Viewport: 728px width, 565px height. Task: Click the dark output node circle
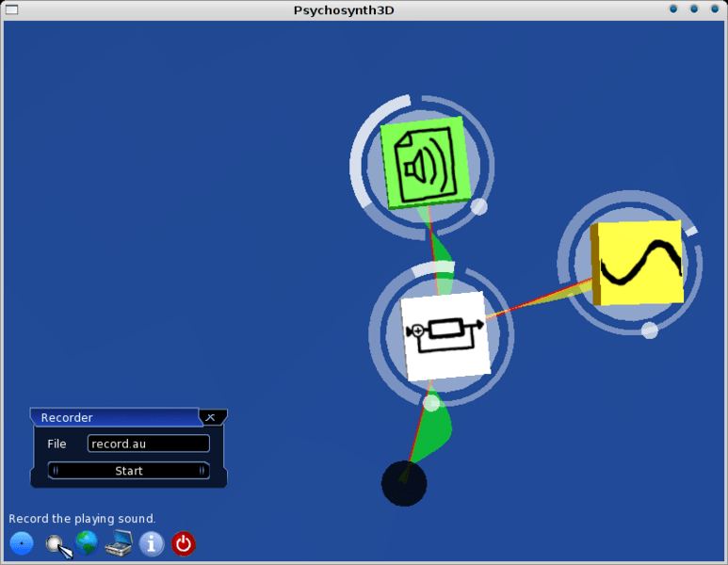pyautogui.click(x=404, y=483)
